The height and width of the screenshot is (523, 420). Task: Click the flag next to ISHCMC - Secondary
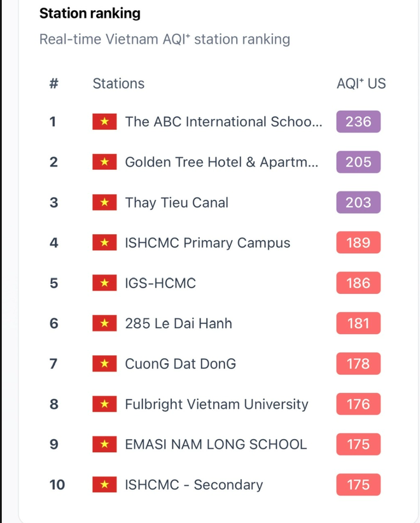click(104, 485)
